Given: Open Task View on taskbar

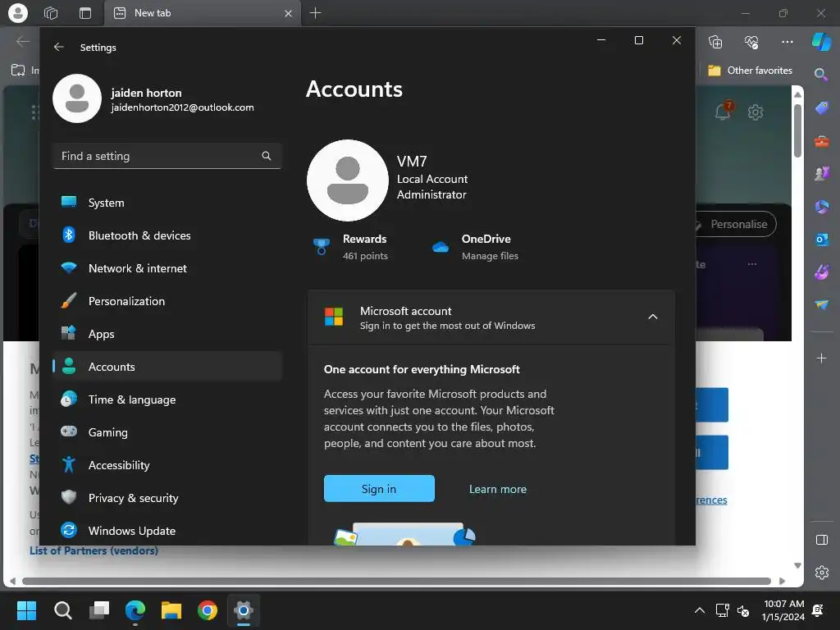Looking at the screenshot, I should 99,610.
